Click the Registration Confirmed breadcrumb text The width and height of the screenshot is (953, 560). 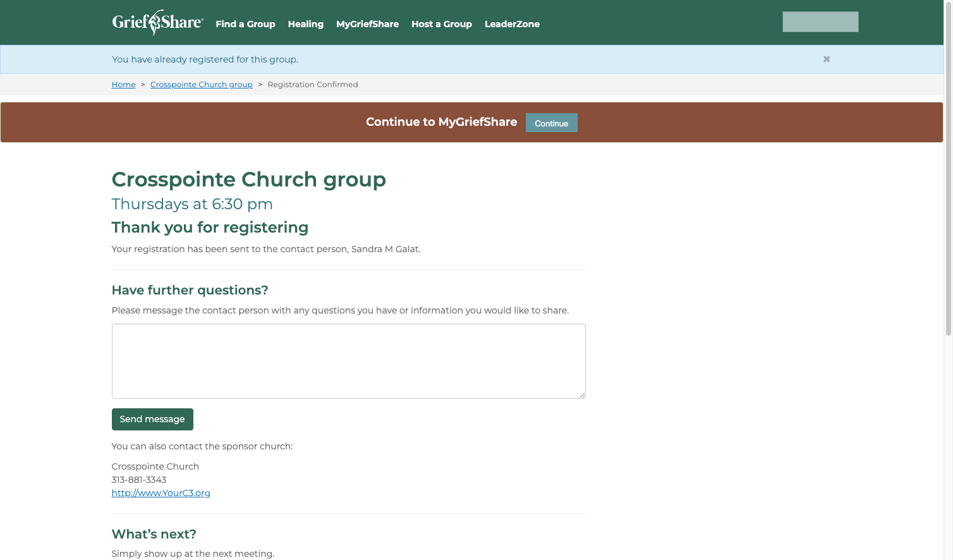[313, 85]
